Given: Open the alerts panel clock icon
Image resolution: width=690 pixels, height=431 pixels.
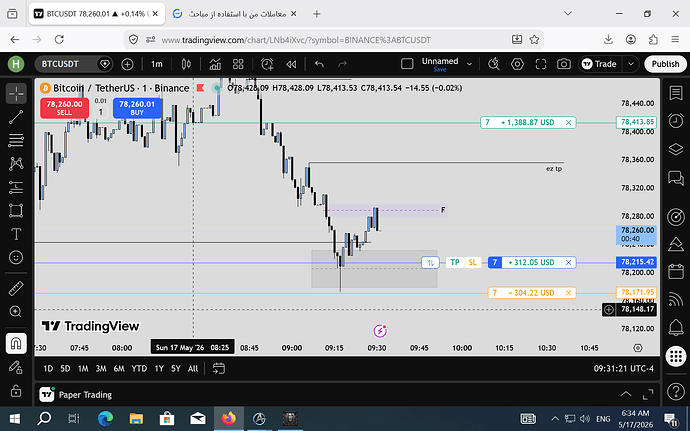Looking at the screenshot, I should click(x=675, y=121).
